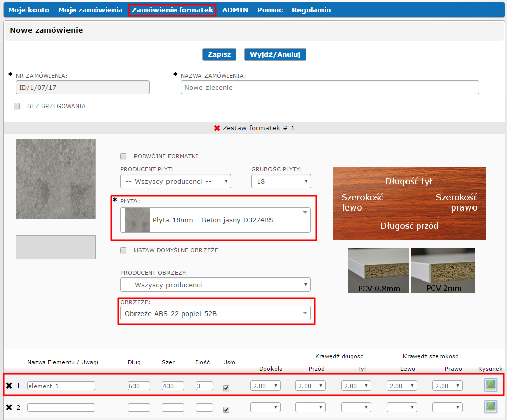
Task: Open the Obrzeże selection dropdown
Action: coord(215,313)
